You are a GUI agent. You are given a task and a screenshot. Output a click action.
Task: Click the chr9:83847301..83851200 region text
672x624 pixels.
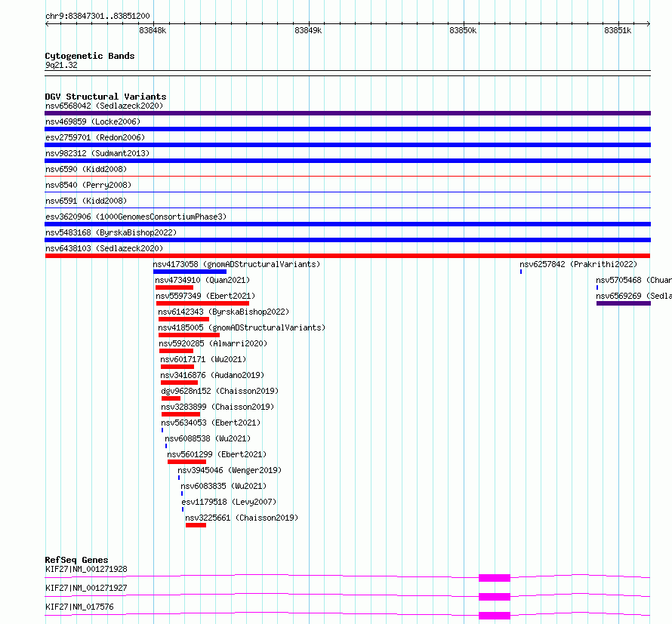coord(97,16)
